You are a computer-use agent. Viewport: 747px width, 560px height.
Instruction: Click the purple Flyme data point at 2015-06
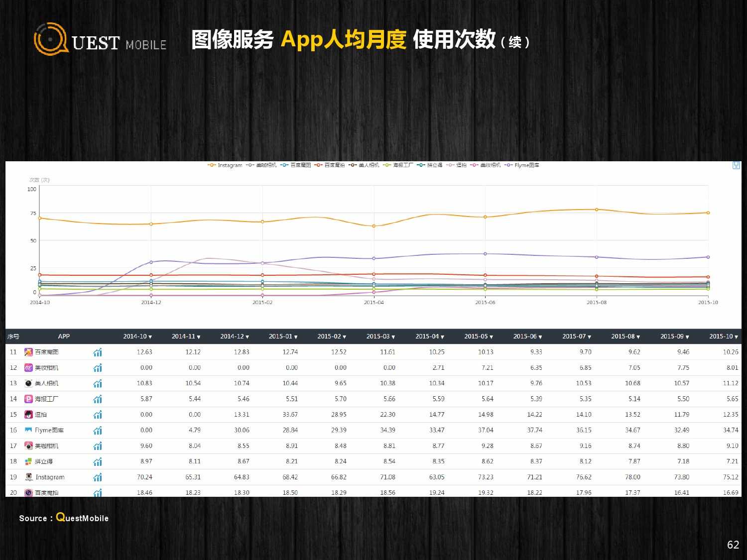[485, 254]
